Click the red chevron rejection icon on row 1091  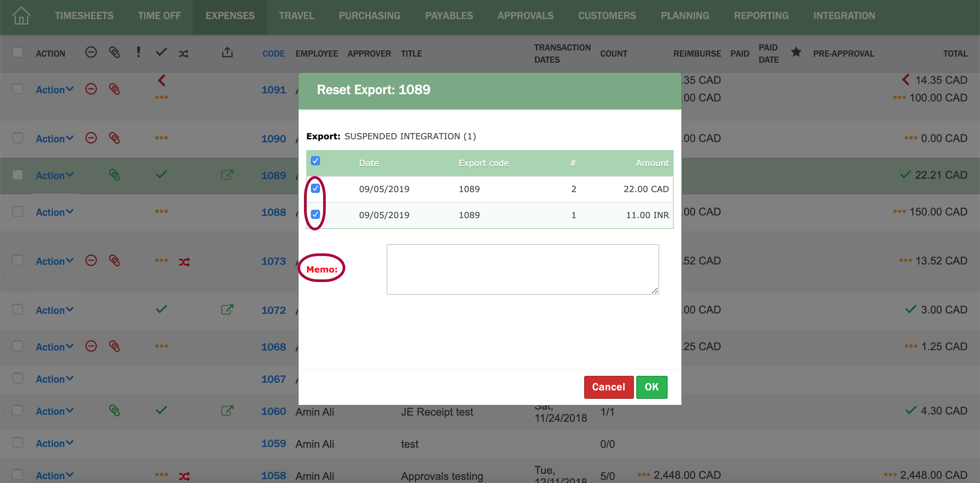[x=162, y=81]
